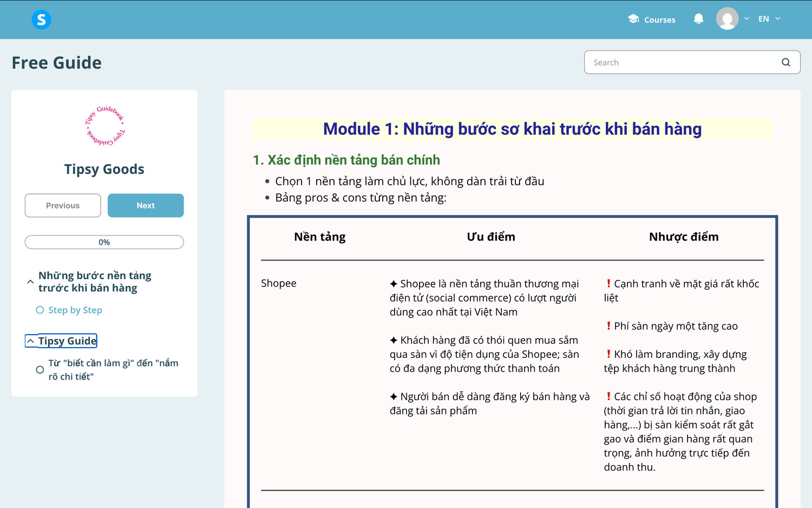
Task: Collapse the 'Những bước nền tảng' section chevron
Action: 30,282
